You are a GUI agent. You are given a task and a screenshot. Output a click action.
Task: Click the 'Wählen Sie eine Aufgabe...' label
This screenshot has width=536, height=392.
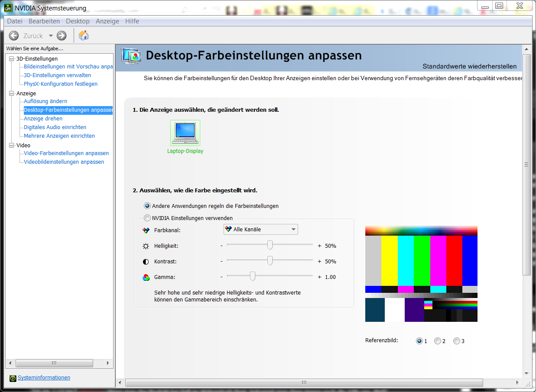click(x=35, y=49)
